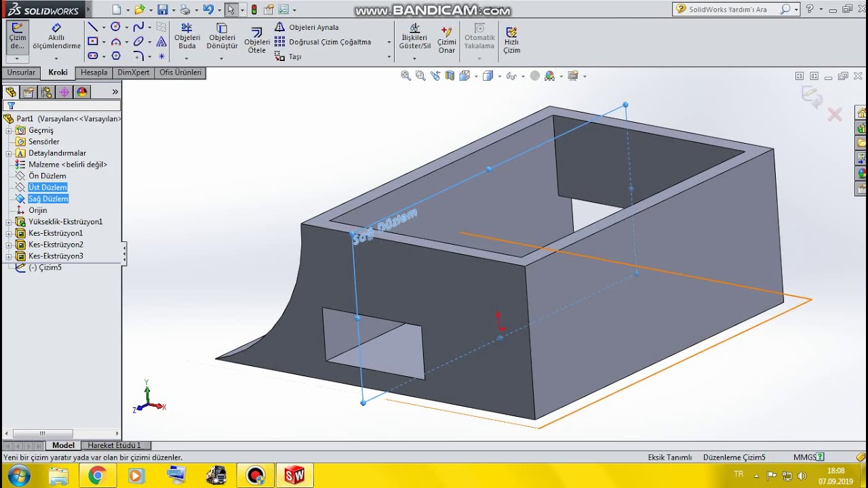Click Objeleri Dönüştür convert entities tool
This screenshot has width=868, height=488.
pyautogui.click(x=222, y=37)
